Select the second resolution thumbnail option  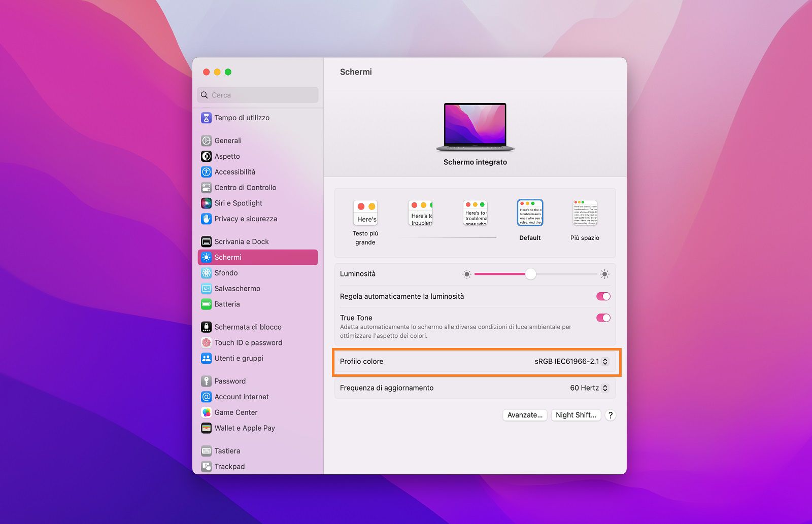point(420,213)
